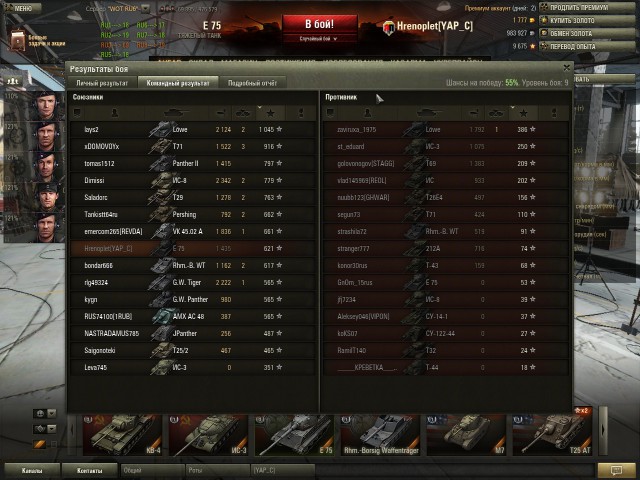Sort allies by squad icon column
This screenshot has height=480, width=640.
[x=77, y=113]
